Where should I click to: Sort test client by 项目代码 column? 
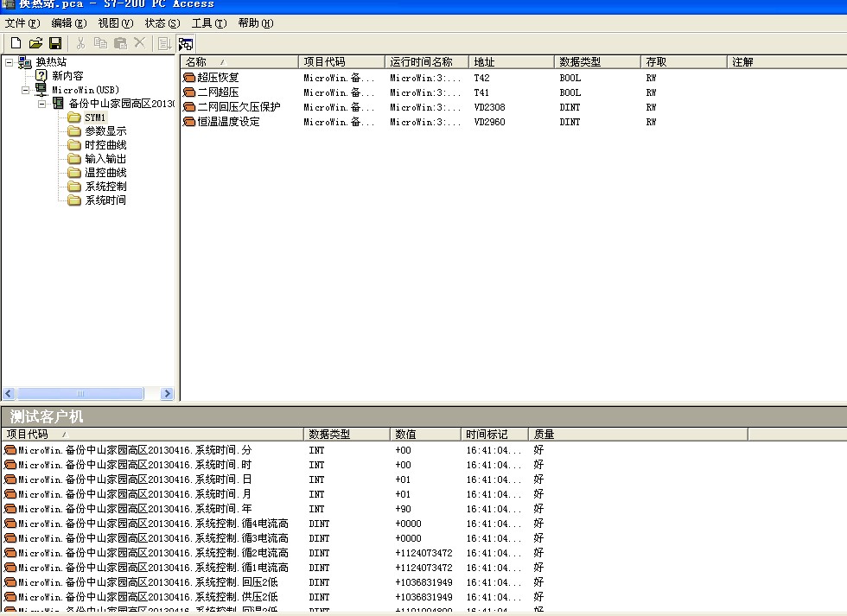coord(152,434)
